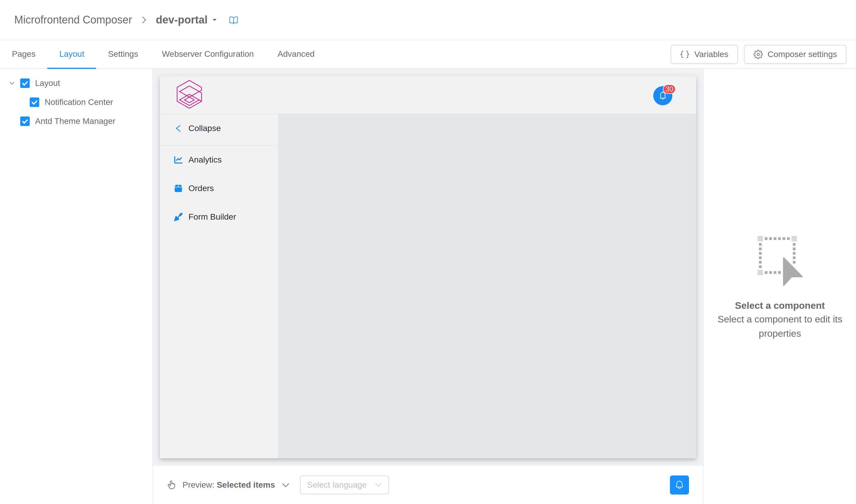Select the Form Builder pen icon
Image resolution: width=856 pixels, height=504 pixels.
point(178,217)
